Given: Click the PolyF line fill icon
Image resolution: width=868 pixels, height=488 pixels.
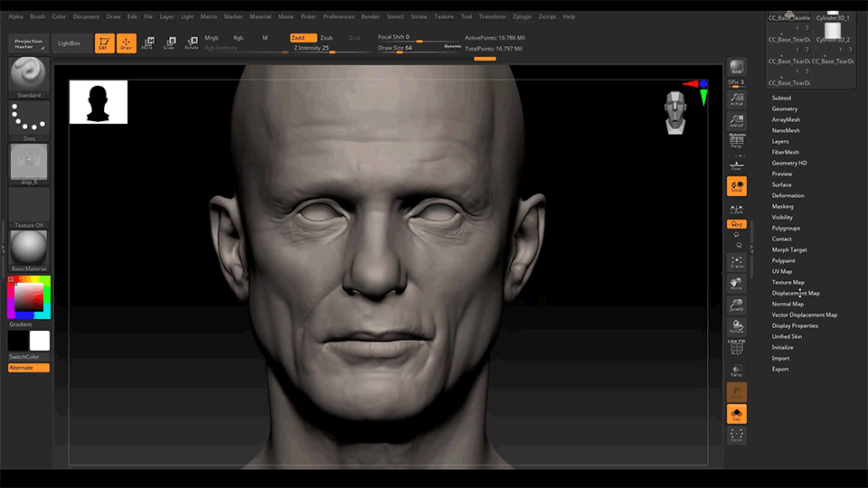Looking at the screenshot, I should pyautogui.click(x=737, y=346).
